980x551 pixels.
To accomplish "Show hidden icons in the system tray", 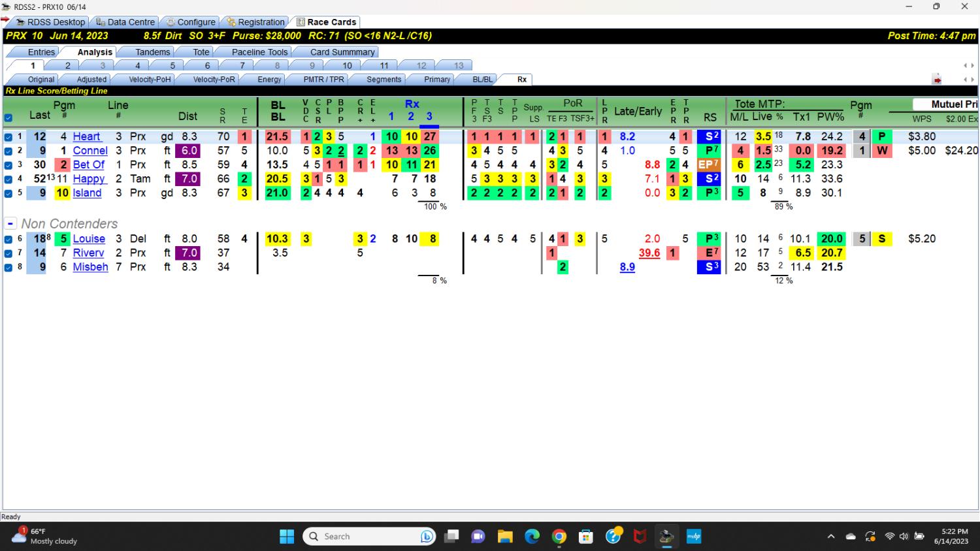I will click(831, 537).
